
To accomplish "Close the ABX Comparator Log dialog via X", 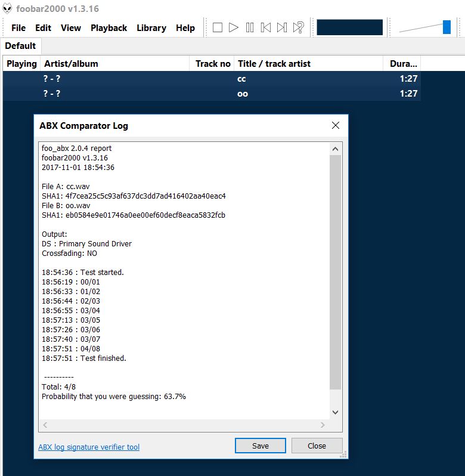I will 335,125.
